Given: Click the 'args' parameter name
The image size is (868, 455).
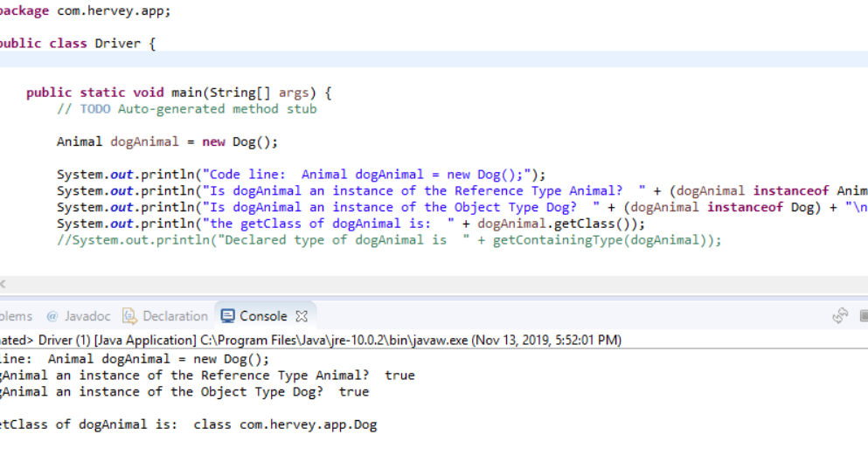Looking at the screenshot, I should [x=294, y=93].
